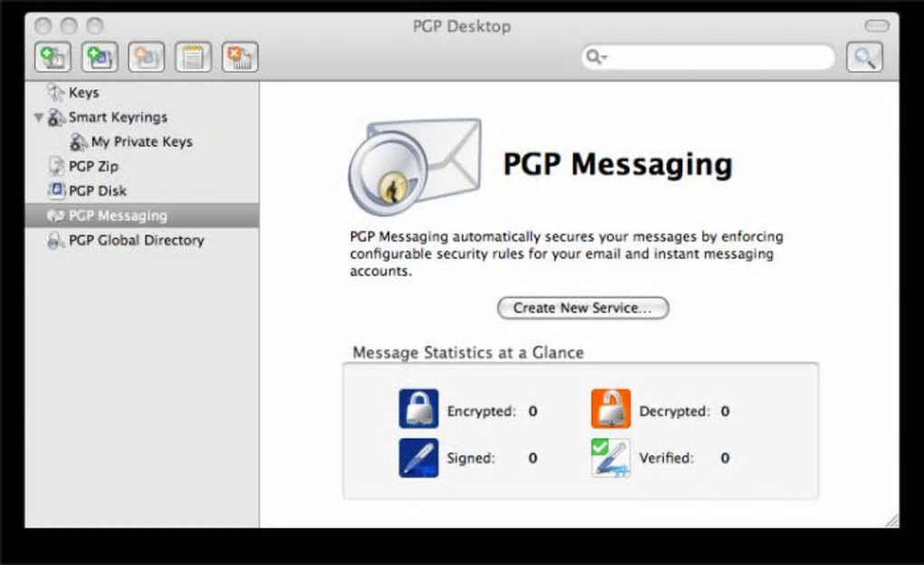Click the magnifying glass search button
The image size is (924, 565).
tap(864, 57)
